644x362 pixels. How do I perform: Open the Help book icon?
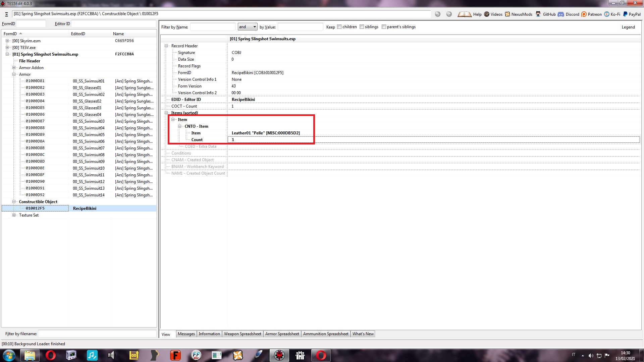tap(464, 14)
